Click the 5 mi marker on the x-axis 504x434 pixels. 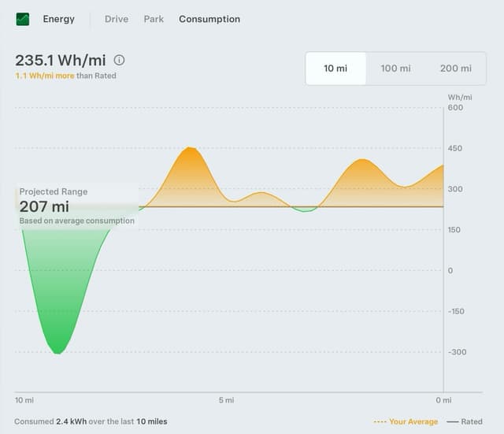tap(226, 401)
